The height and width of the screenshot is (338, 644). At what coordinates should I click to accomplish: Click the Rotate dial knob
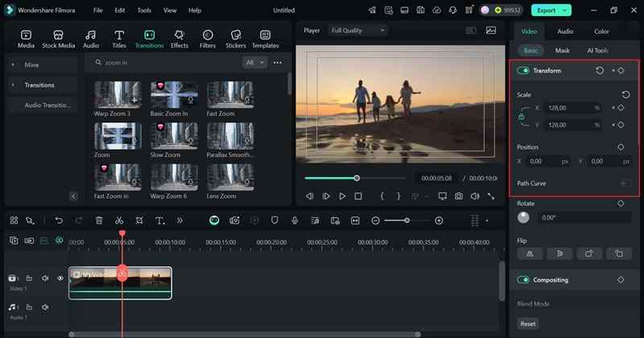click(x=523, y=217)
